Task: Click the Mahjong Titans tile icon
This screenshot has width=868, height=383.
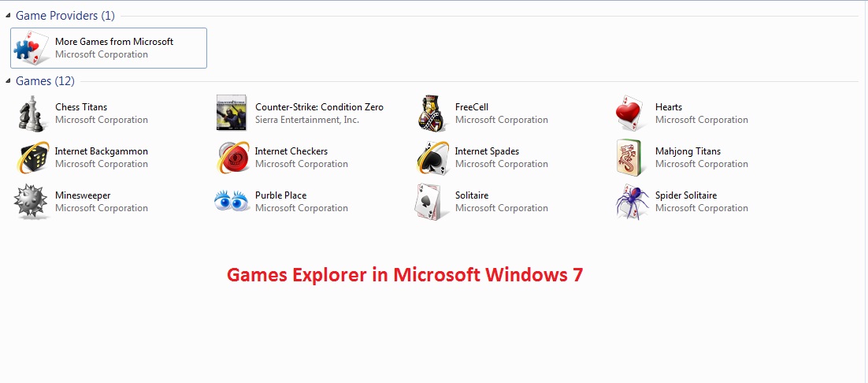Action: click(632, 158)
